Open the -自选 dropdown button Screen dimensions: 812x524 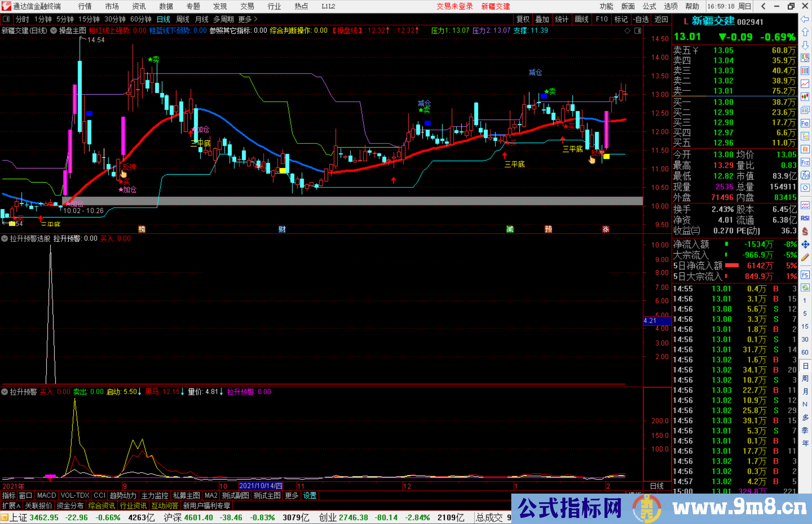pyautogui.click(x=641, y=19)
